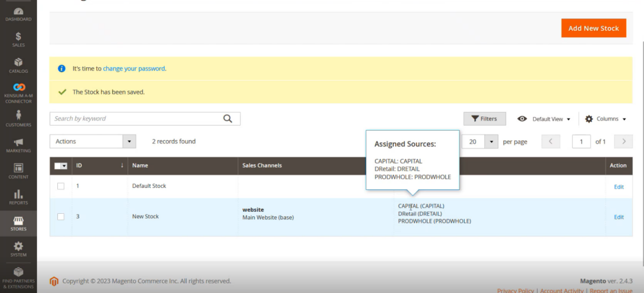
Task: Open the select-all checkbox dropdown in header
Action: point(61,166)
